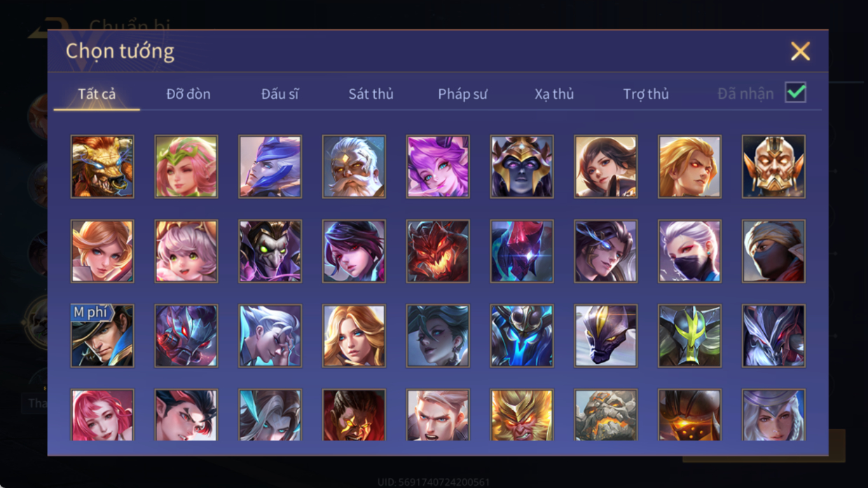Choose the red lava demon hero portrait

click(438, 251)
